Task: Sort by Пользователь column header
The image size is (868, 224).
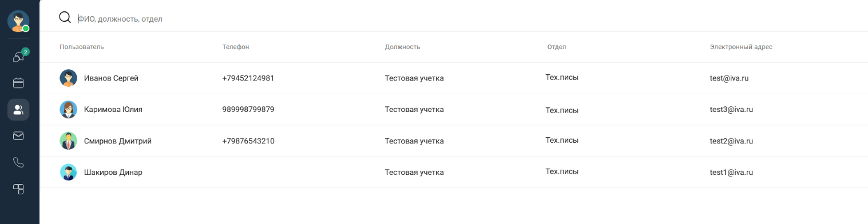Action: pos(82,47)
